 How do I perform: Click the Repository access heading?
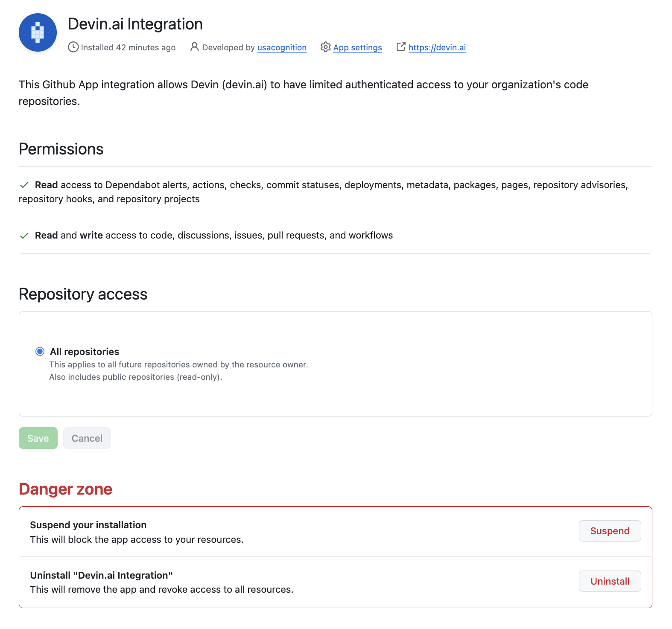(83, 294)
